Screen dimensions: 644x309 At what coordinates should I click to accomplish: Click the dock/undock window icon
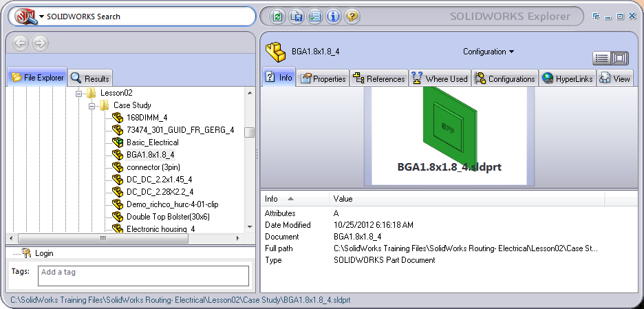[597, 16]
